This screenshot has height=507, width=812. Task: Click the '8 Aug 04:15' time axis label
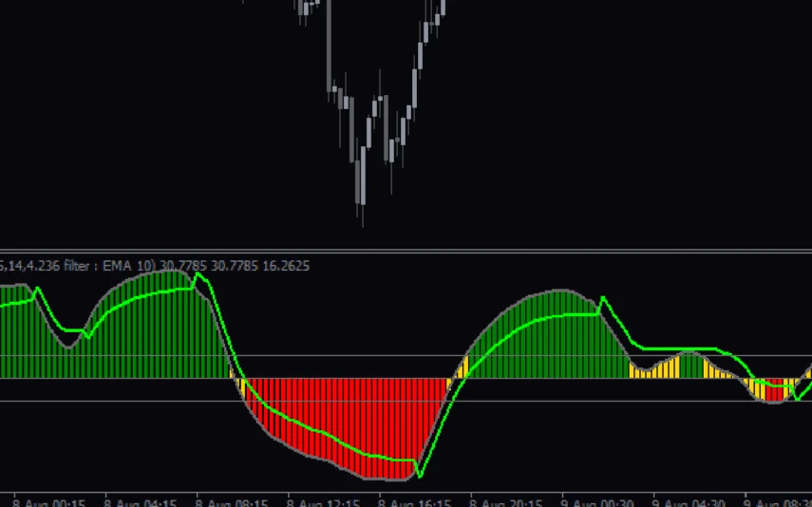[x=142, y=499]
